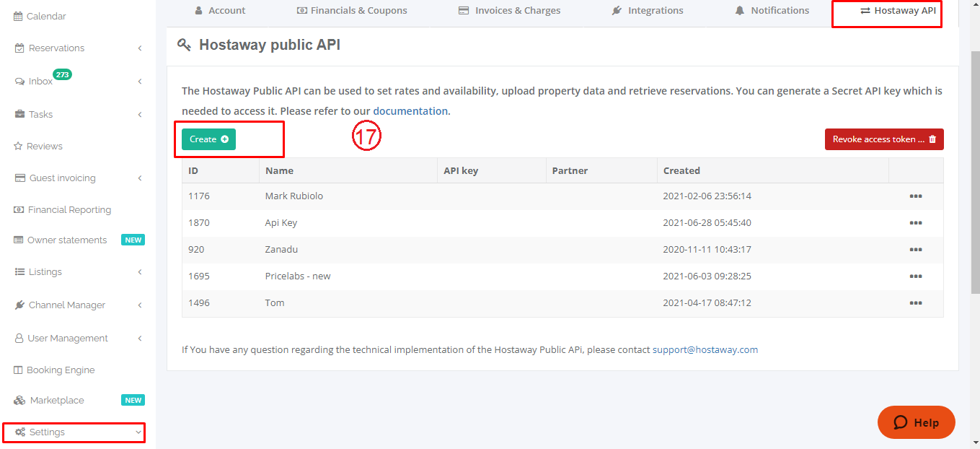Screen dimensions: 980x449
Task: Open actions menu for Api Key row
Action: click(x=916, y=223)
